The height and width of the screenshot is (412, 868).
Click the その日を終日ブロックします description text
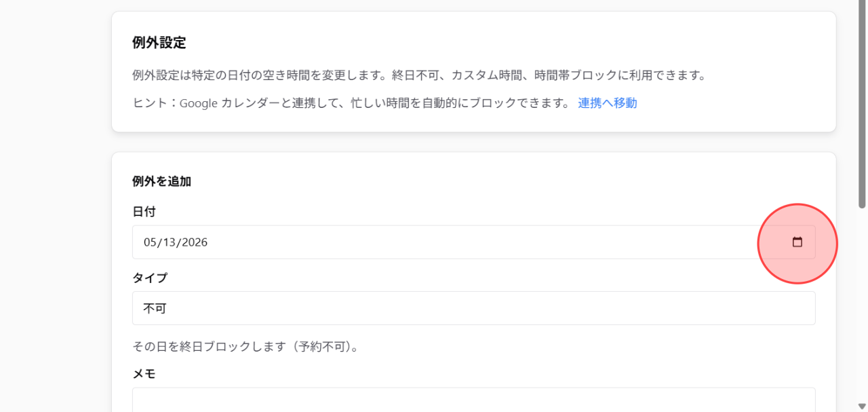pos(245,347)
